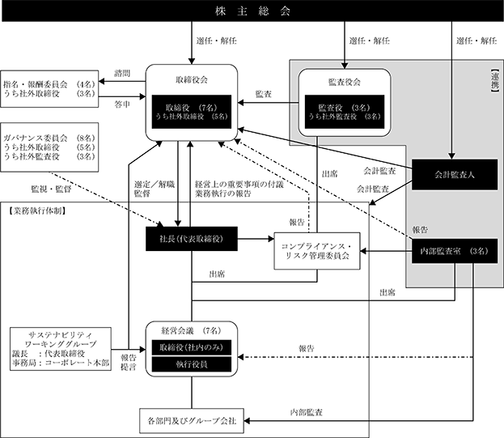Screen dimensions: 504x438
Task: Select the 【業務執行体制】 label
Action: tap(37, 211)
